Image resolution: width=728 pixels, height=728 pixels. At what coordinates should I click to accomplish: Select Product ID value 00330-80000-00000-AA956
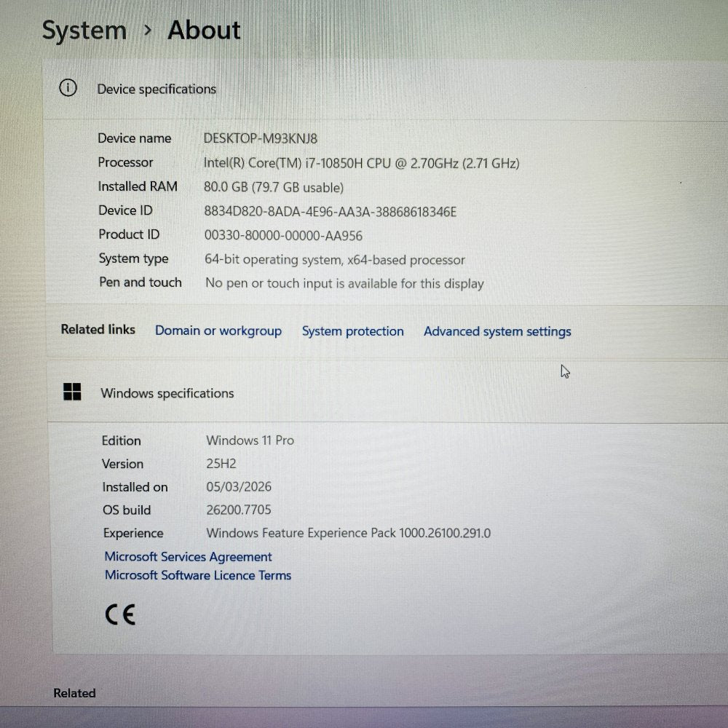pyautogui.click(x=283, y=235)
